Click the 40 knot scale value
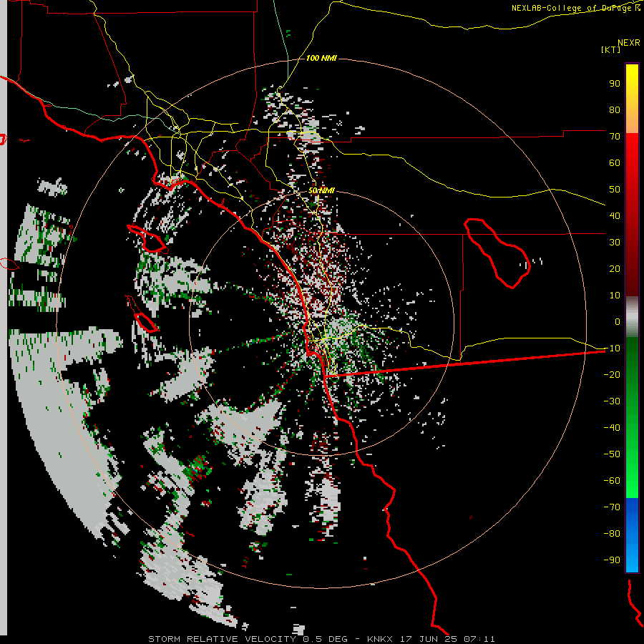Screen dimensions: 644x644 pos(615,216)
